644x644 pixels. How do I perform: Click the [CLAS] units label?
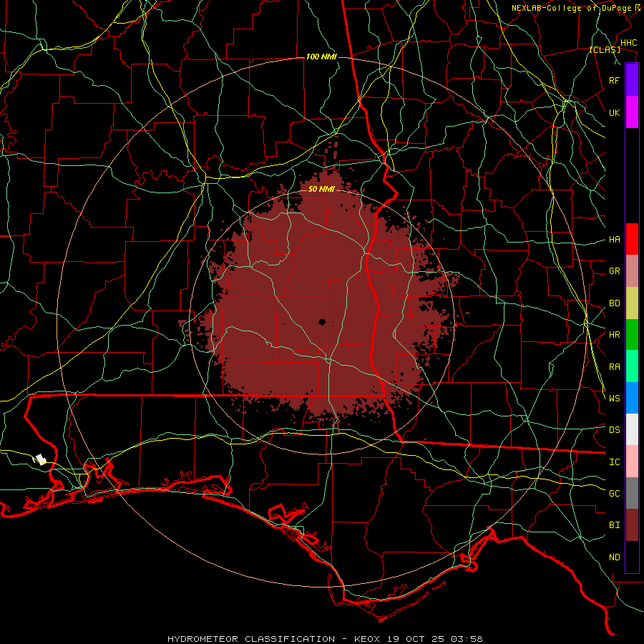click(605, 49)
